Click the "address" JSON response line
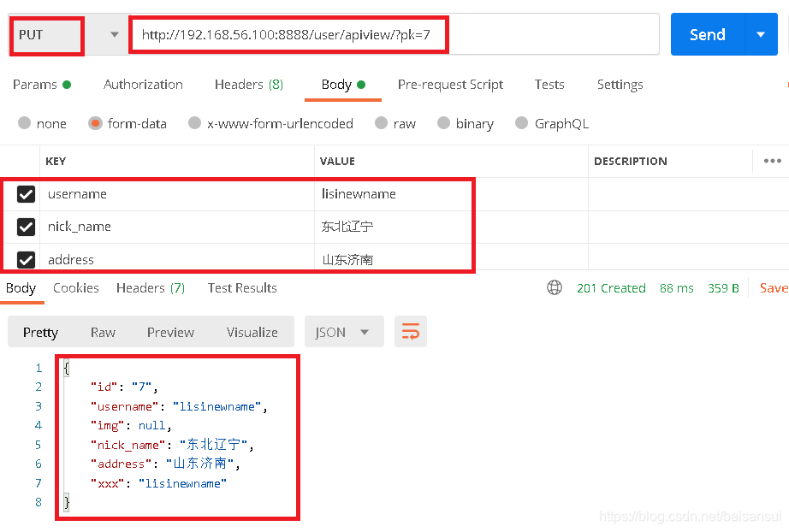Viewport: 789px width, 532px height. (x=165, y=464)
